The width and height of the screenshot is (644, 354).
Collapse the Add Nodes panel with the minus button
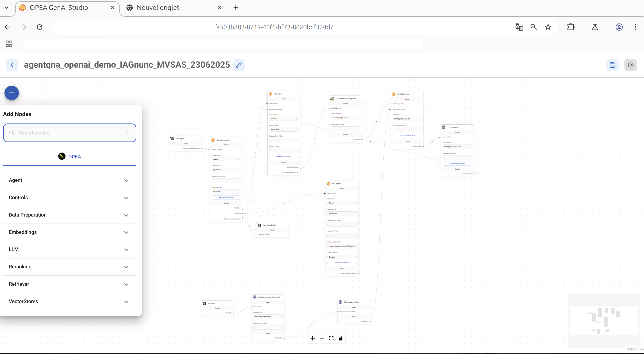[x=12, y=93]
